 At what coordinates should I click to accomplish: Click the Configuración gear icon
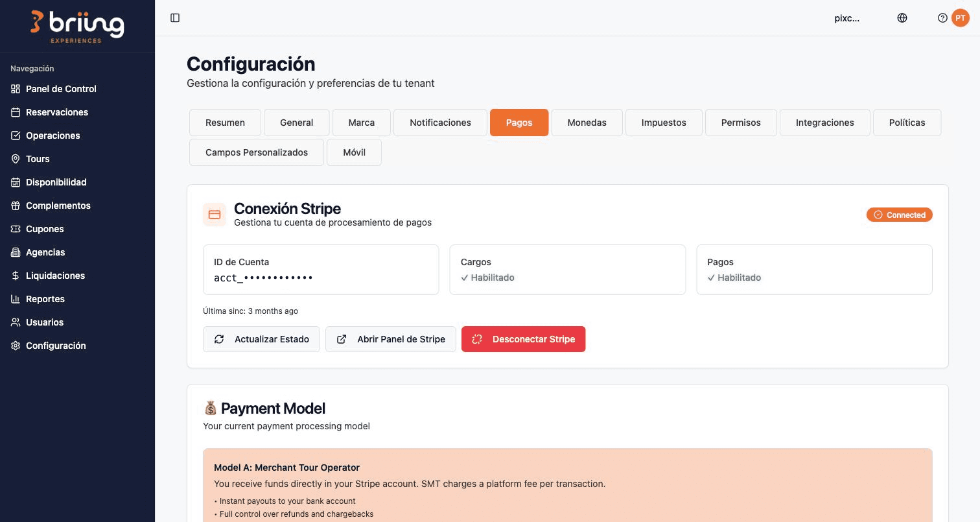pyautogui.click(x=16, y=346)
